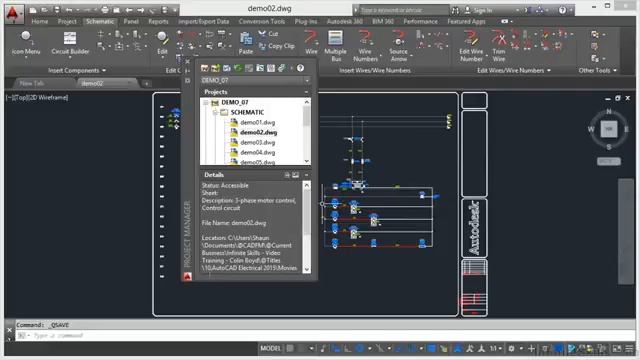This screenshot has width=640, height=360.
Task: Click the workspace switching gear in status bar
Action: pos(511,348)
